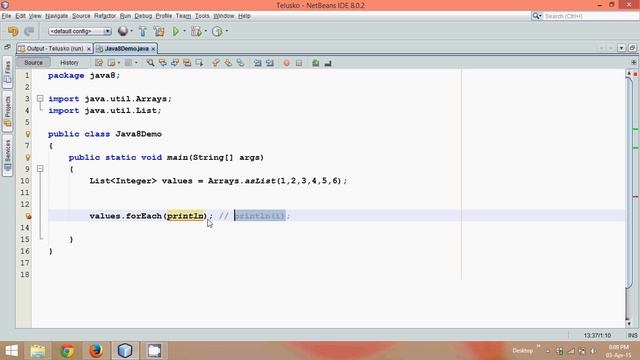Viewport: 640px width, 360px height.
Task: Find next occurrence icon
Action: [x=175, y=63]
